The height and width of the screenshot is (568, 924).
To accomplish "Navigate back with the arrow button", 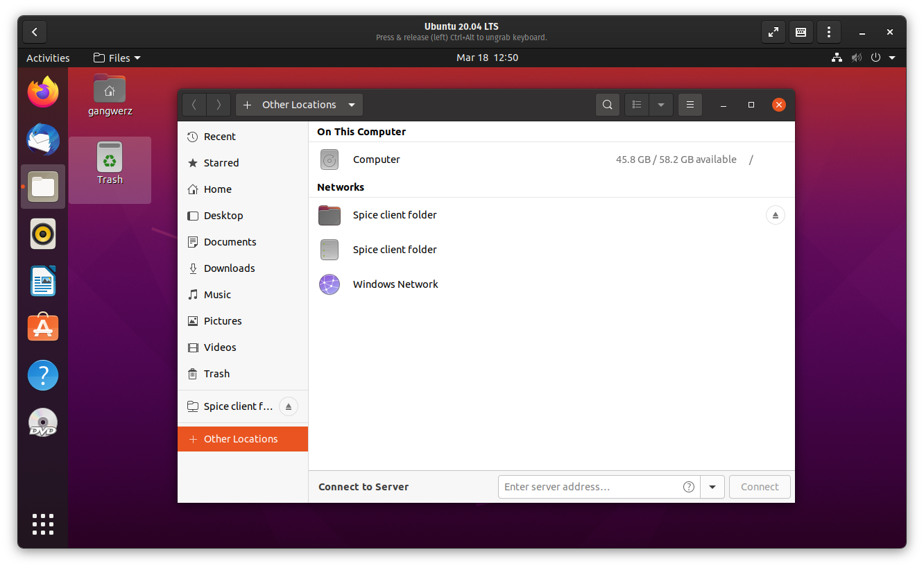I will point(194,104).
